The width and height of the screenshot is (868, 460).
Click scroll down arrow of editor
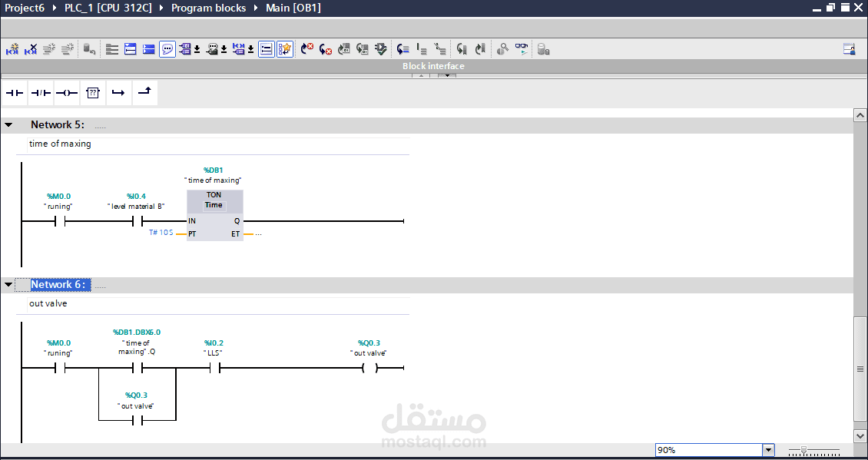[x=860, y=436]
